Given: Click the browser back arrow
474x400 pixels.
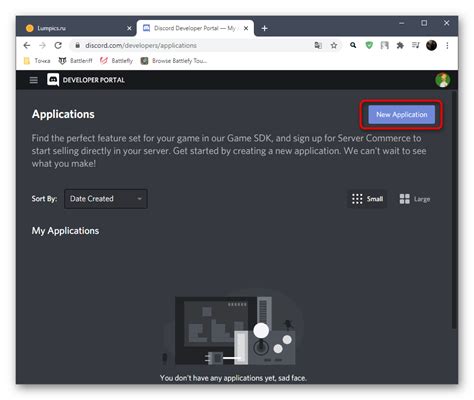Looking at the screenshot, I should 27,45.
